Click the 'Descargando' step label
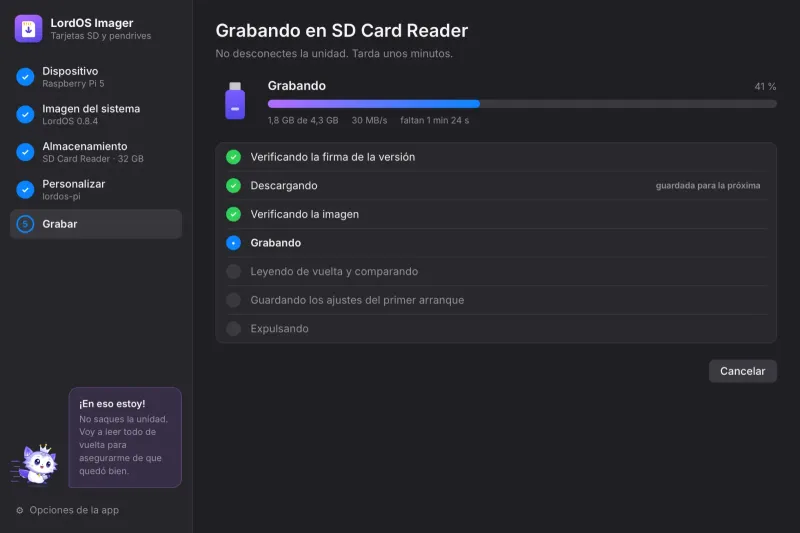Screen dimensions: 800x533 pyautogui.click(x=284, y=186)
